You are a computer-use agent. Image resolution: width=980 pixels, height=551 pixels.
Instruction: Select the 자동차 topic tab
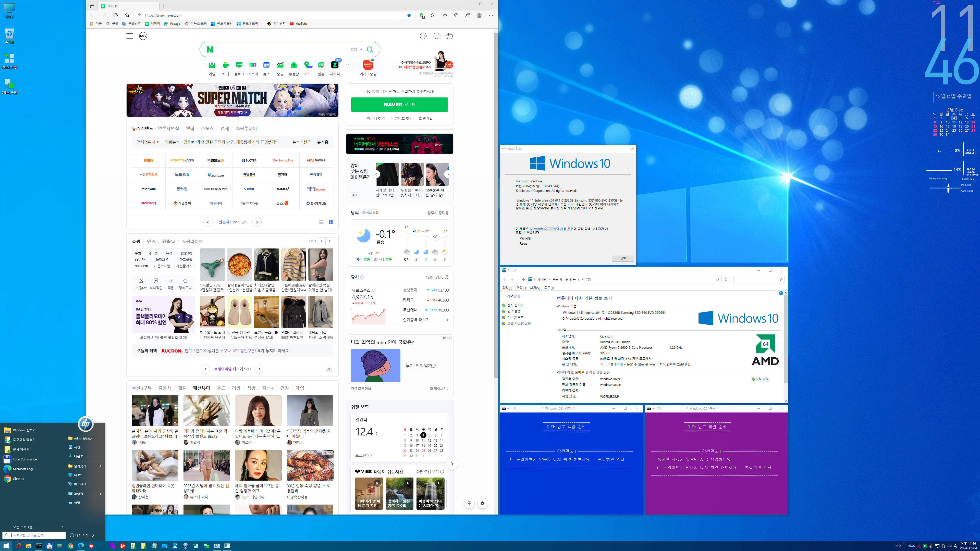tap(165, 388)
